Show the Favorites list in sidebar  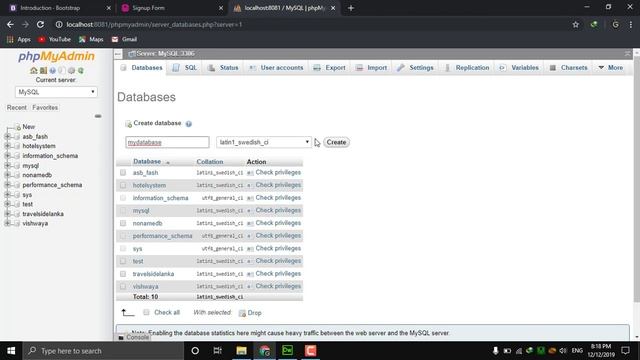coord(45,107)
